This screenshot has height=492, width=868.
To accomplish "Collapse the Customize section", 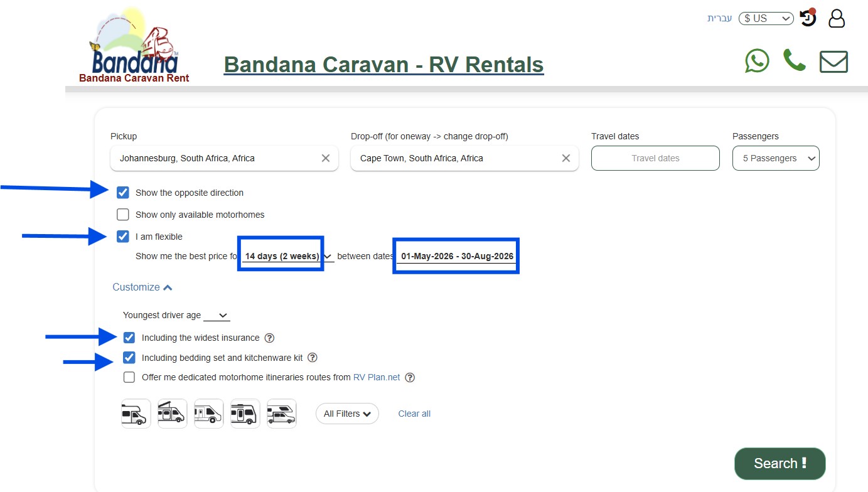I will (x=142, y=287).
